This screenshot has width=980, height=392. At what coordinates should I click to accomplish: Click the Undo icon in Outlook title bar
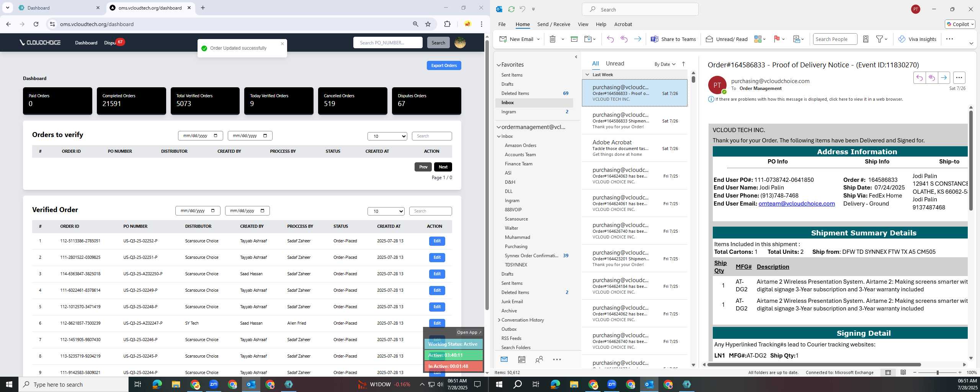coord(522,9)
